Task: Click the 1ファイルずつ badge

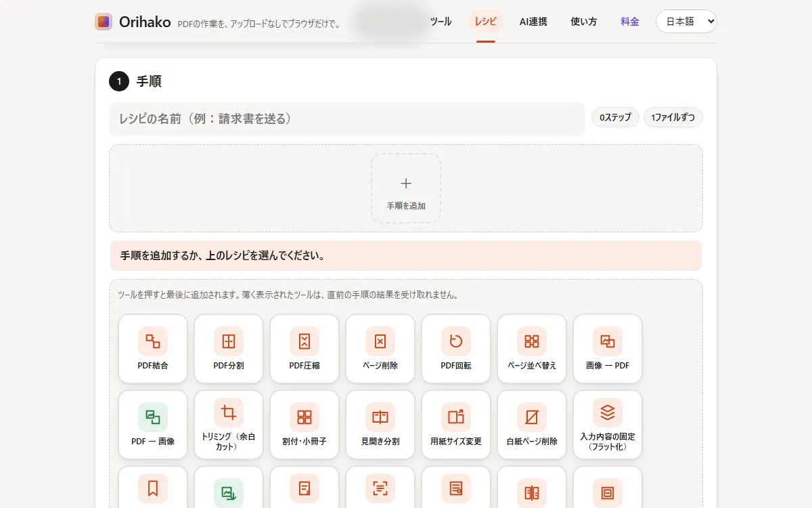Action: point(673,117)
